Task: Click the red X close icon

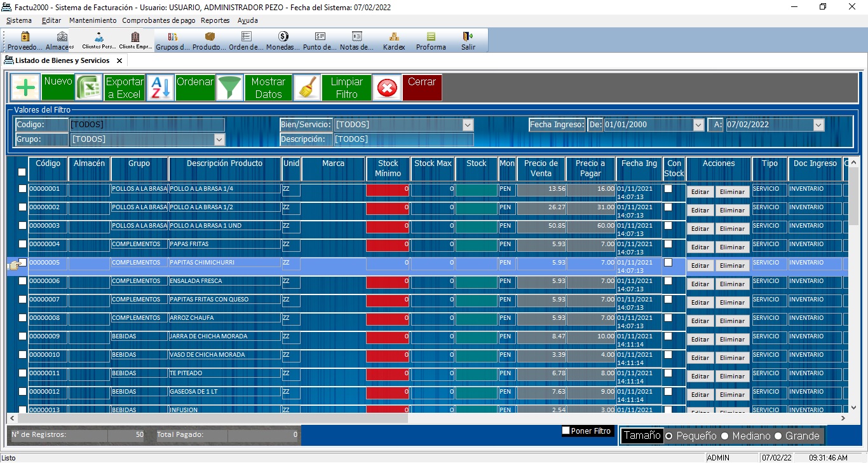Action: [387, 88]
